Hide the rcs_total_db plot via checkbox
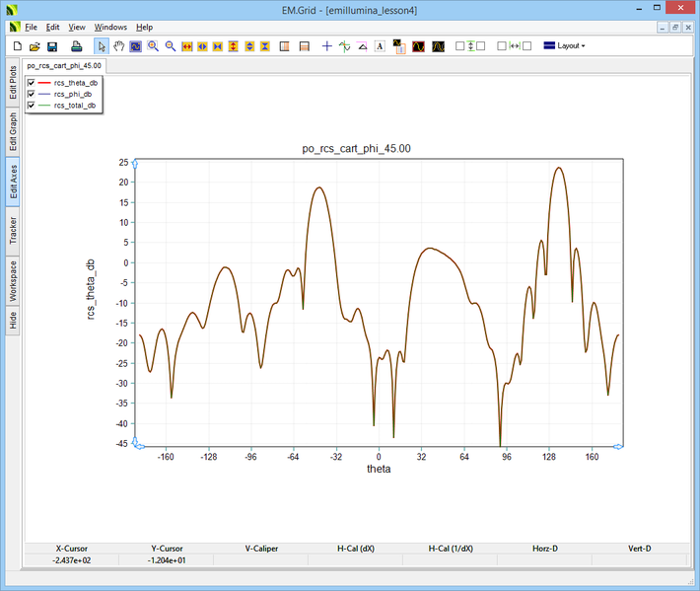 (32, 105)
